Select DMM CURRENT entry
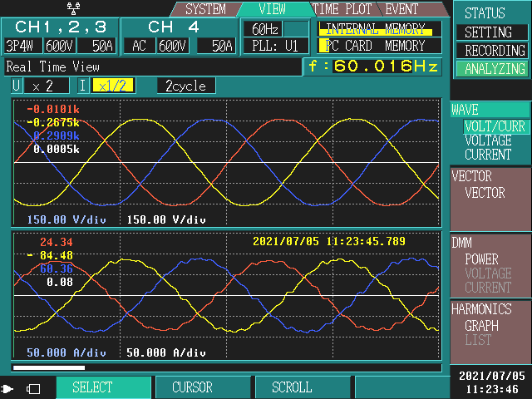 488,288
